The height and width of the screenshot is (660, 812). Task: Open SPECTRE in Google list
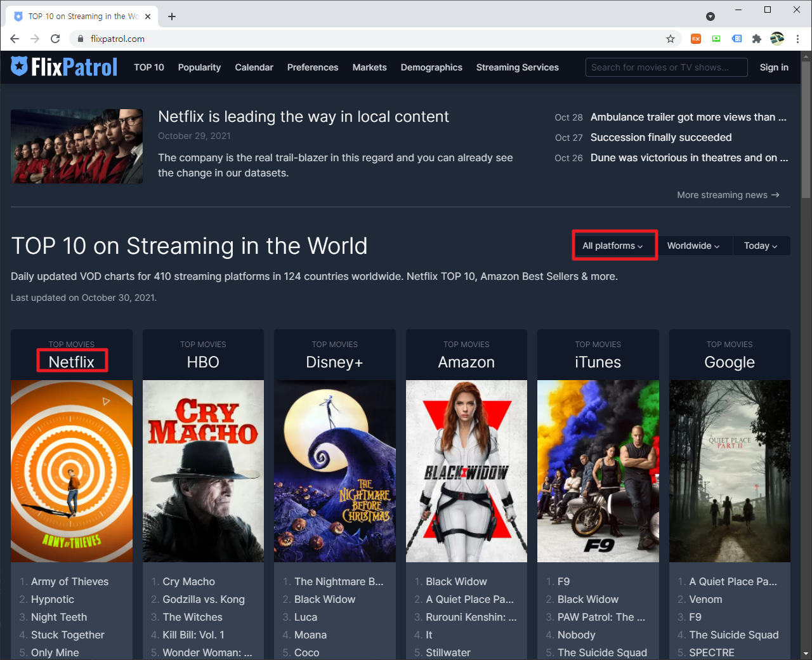(x=712, y=653)
